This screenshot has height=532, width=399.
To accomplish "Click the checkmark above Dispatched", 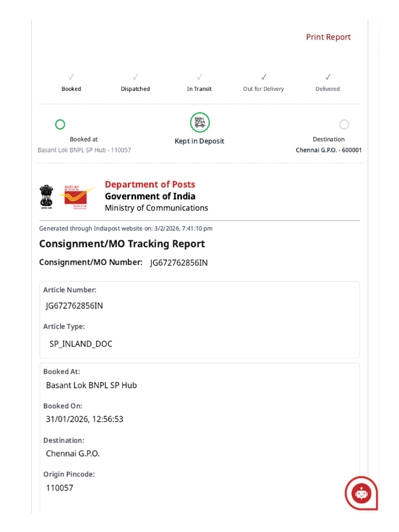I will pos(136,77).
